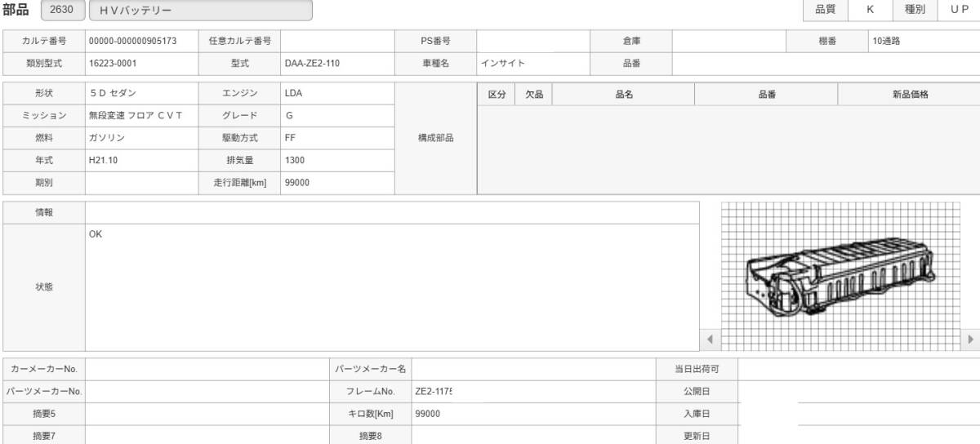
Task: Click the 公開日 label
Action: click(697, 391)
